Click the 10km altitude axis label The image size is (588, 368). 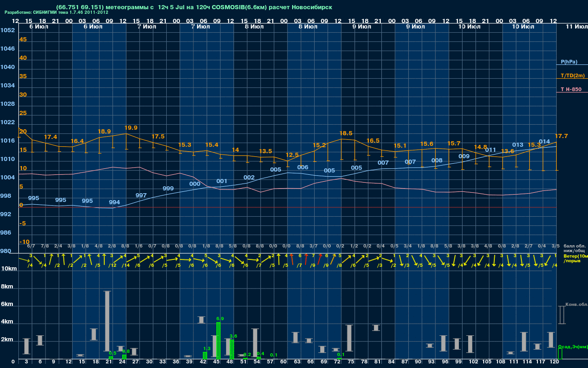tap(9, 268)
